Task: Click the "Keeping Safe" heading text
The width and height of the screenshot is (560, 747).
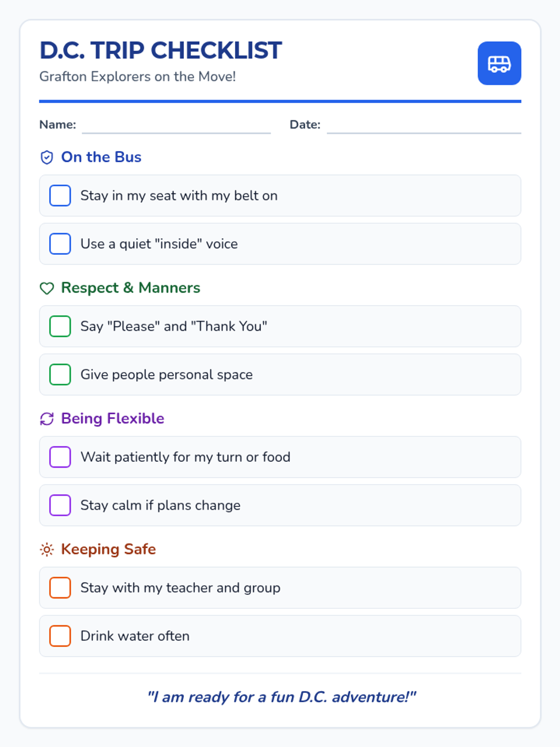Action: click(x=108, y=550)
